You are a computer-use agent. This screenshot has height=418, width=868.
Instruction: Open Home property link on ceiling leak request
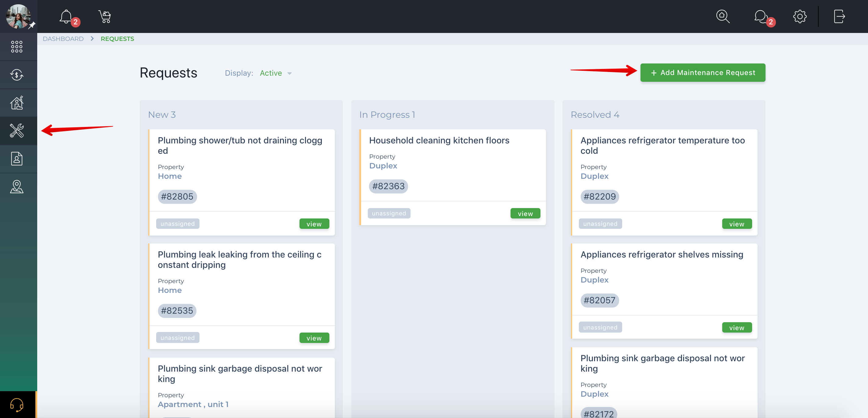[170, 290]
